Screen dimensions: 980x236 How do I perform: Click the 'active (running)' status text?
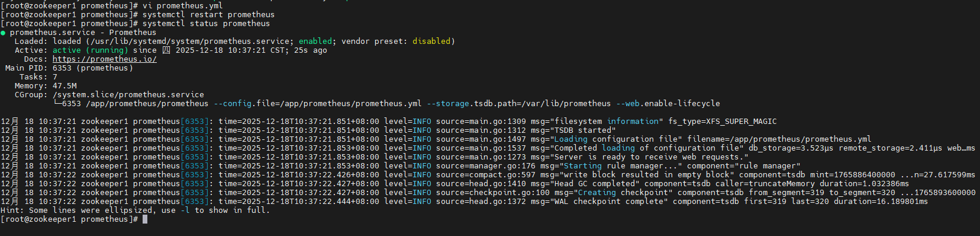90,50
